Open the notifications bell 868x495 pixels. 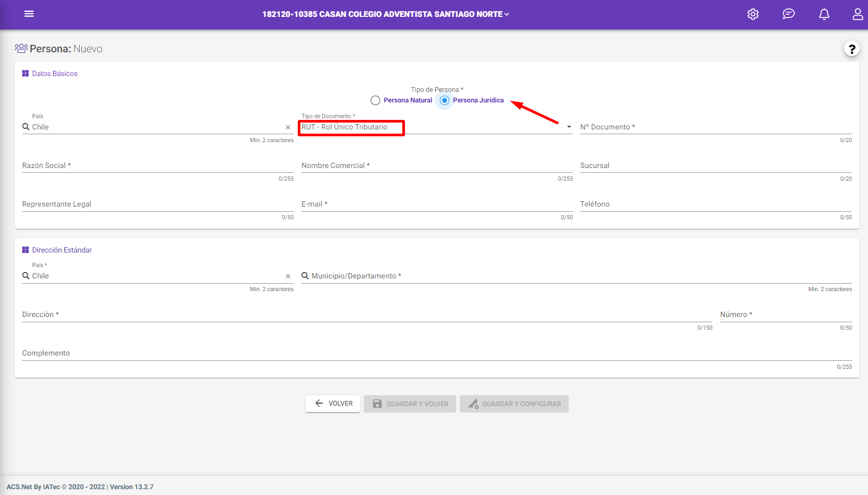click(x=824, y=14)
